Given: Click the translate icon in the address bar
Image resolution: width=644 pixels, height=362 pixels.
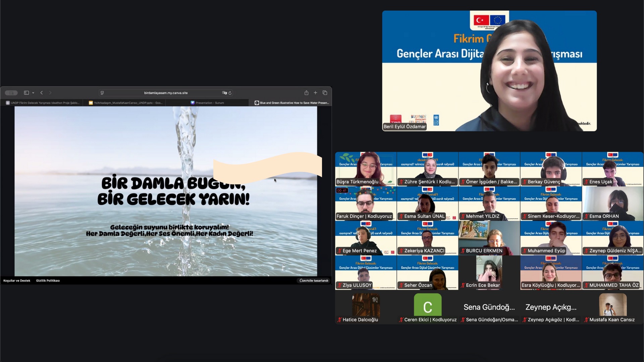Looking at the screenshot, I should click(x=224, y=93).
